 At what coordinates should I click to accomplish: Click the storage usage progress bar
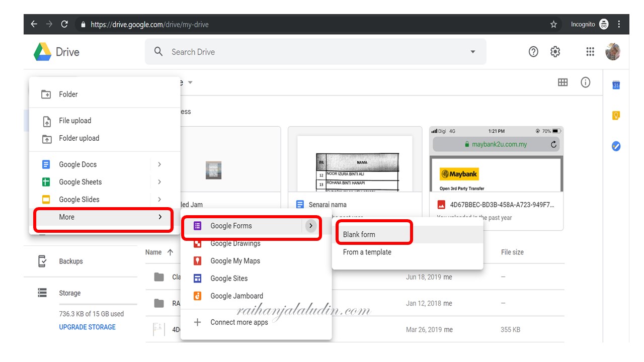point(98,304)
